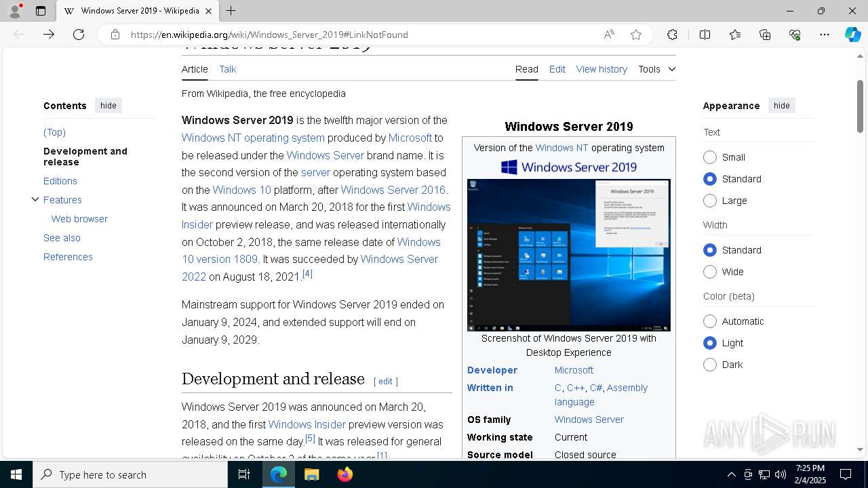The height and width of the screenshot is (488, 868).
Task: Select Dark color mode
Action: coord(710,365)
